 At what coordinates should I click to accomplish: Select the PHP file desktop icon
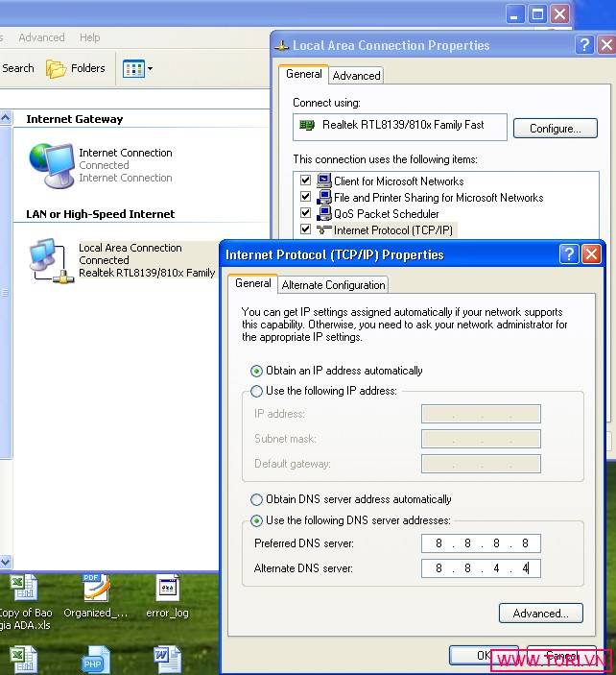tap(95, 660)
